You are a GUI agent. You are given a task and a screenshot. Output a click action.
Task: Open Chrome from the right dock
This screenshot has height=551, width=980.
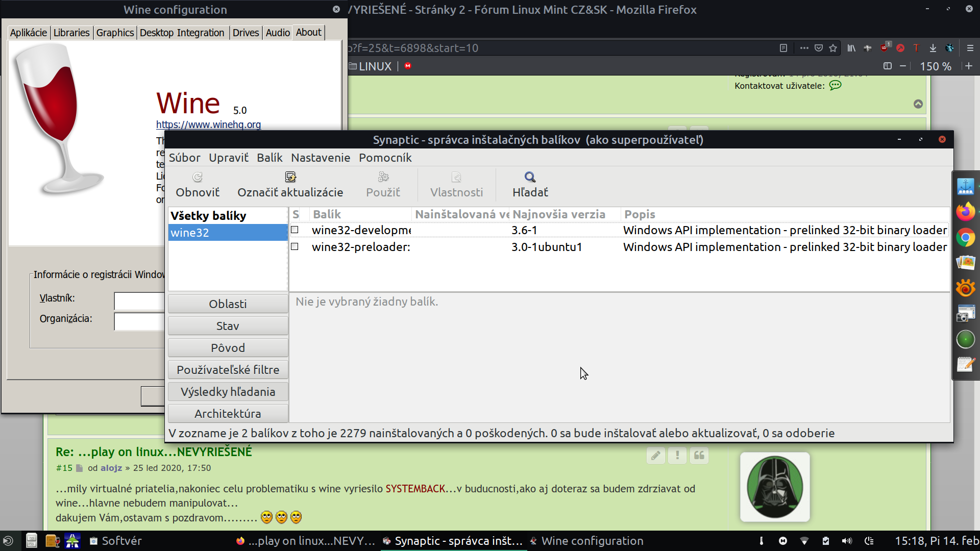pos(965,238)
